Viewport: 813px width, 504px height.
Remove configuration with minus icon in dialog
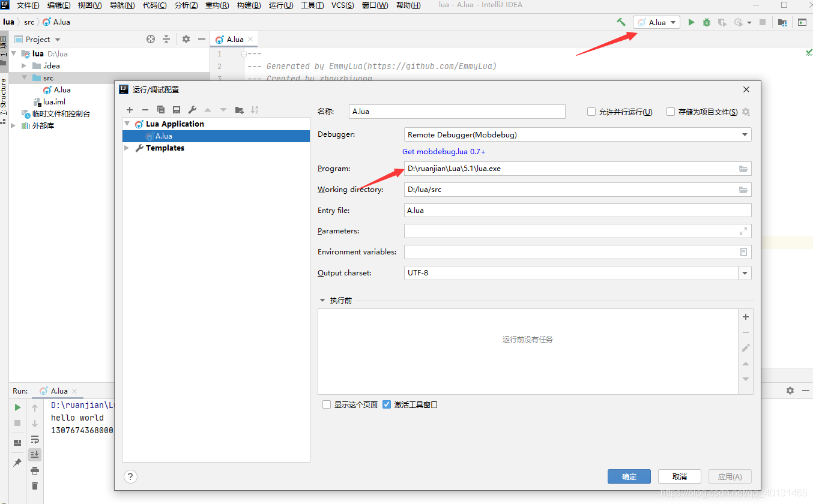[x=145, y=110]
